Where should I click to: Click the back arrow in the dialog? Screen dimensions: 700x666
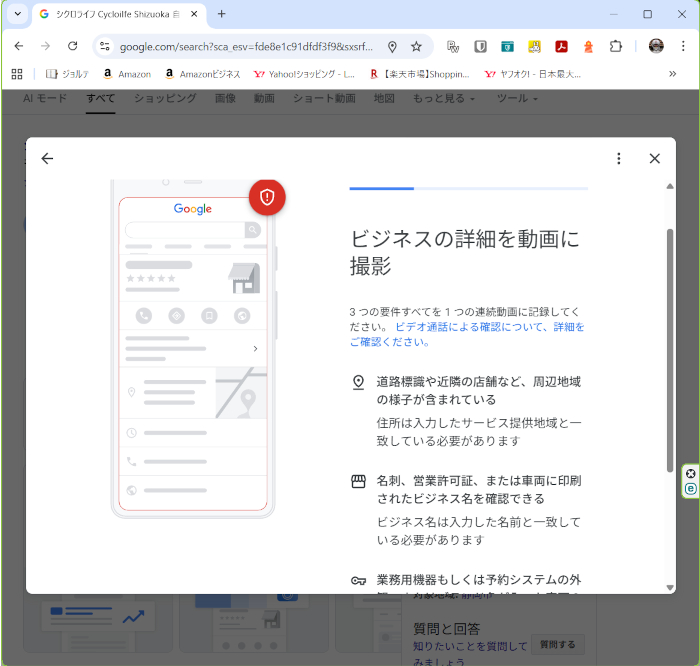coord(47,158)
